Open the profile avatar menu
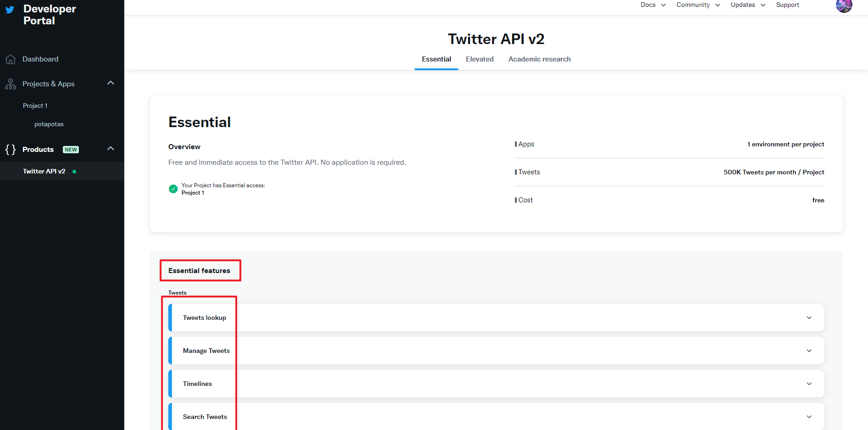This screenshot has width=868, height=430. pyautogui.click(x=844, y=6)
